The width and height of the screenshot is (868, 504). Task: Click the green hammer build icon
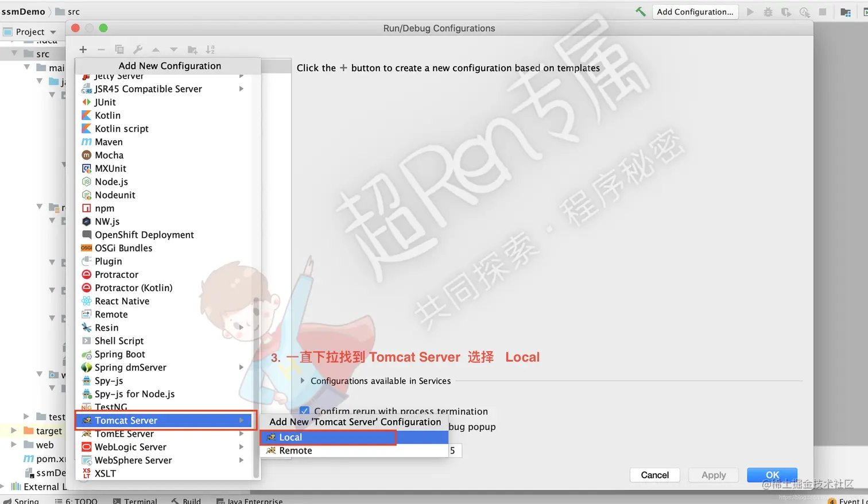pos(641,11)
